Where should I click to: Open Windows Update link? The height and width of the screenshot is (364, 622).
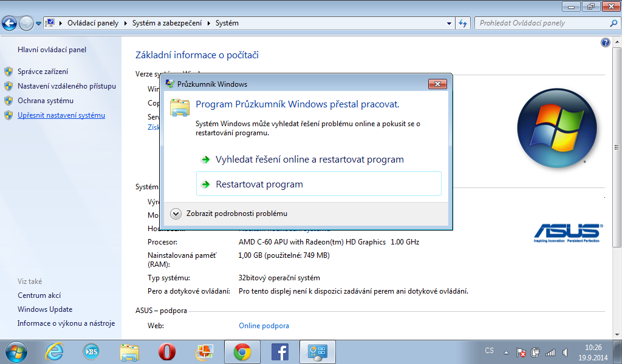(45, 309)
